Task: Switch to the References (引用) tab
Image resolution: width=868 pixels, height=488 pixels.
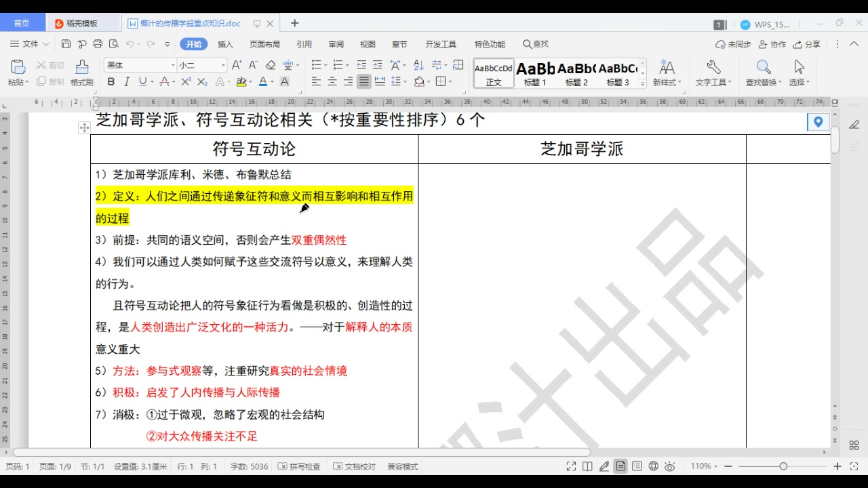Action: click(304, 44)
